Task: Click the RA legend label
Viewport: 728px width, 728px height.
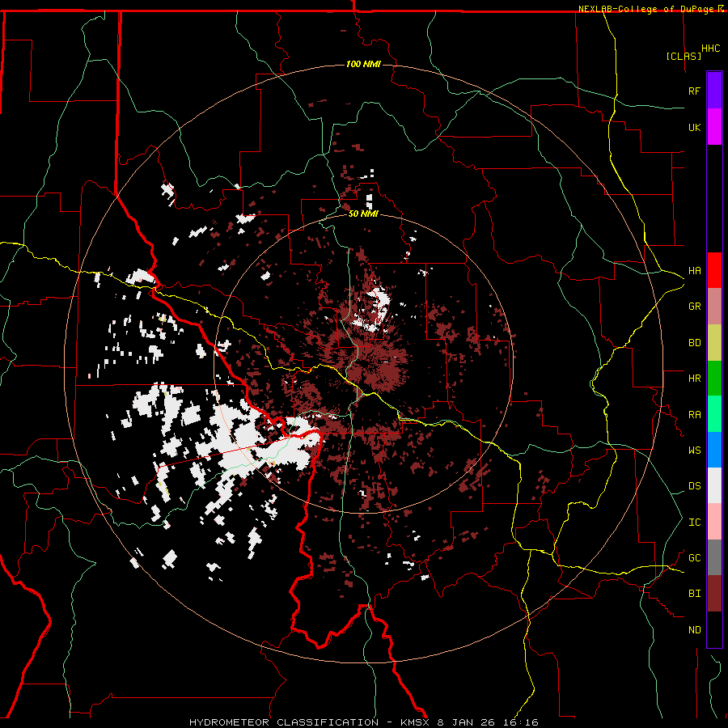Action: (694, 415)
